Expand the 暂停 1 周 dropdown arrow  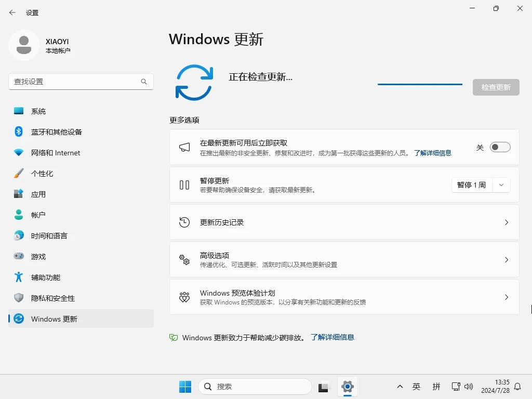pos(501,185)
